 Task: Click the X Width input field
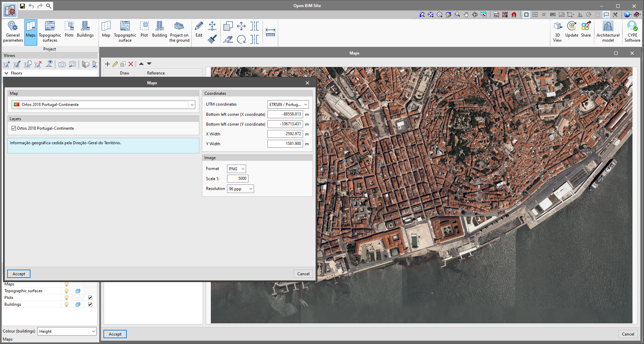[x=285, y=134]
